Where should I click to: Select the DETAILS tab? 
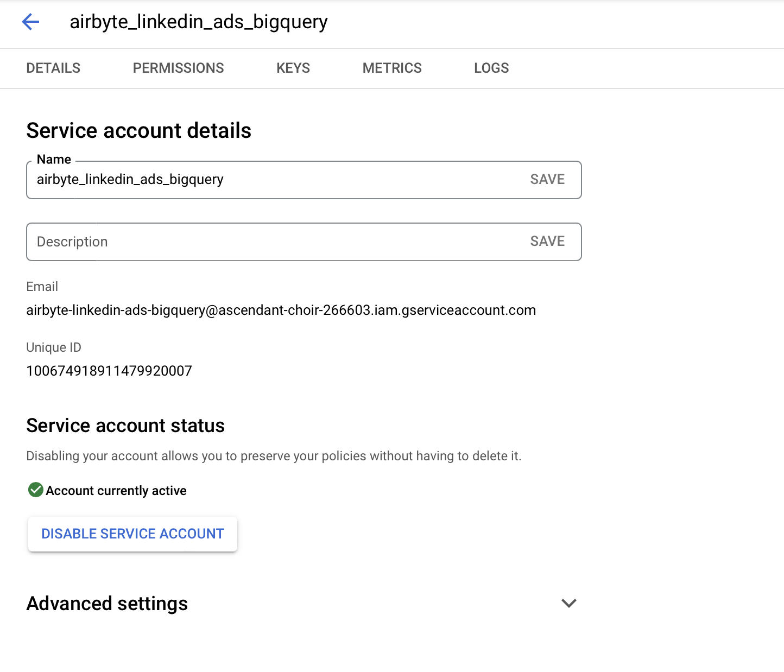click(x=53, y=68)
